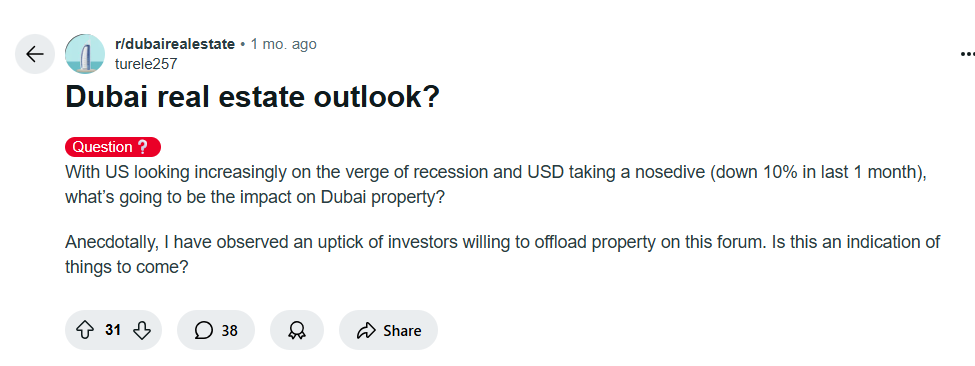This screenshot has height=366, width=975.
Task: Open the three-dot post options menu
Action: [x=968, y=54]
